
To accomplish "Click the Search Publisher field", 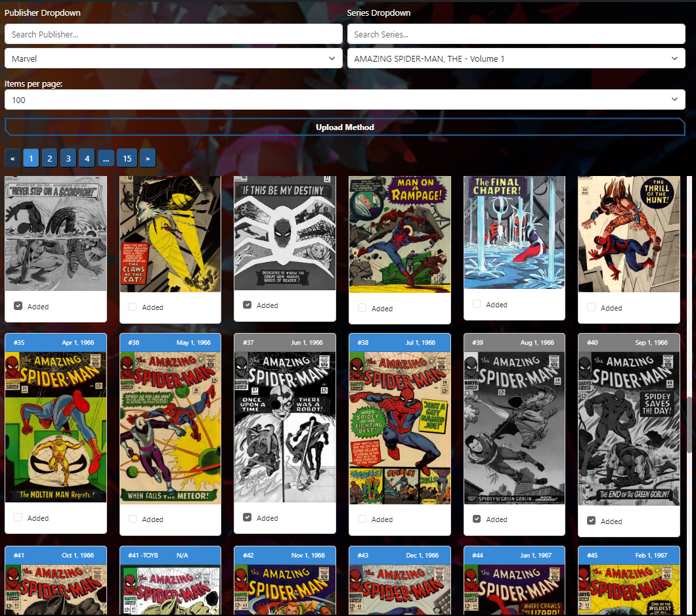I will click(173, 34).
